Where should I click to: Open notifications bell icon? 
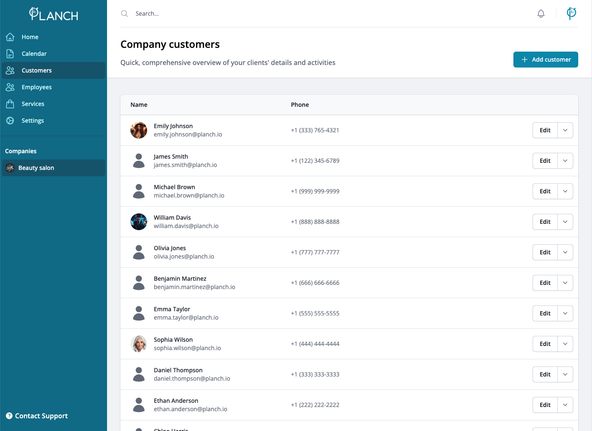point(541,14)
